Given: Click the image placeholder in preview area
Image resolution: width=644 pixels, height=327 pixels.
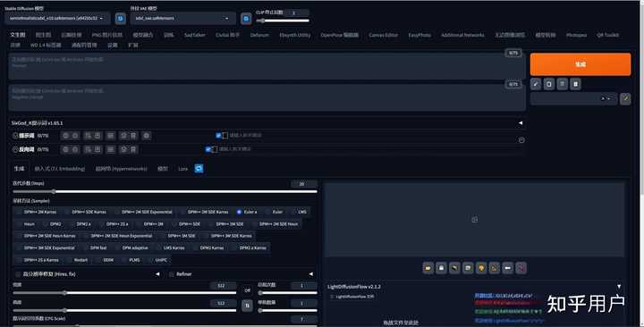Looking at the screenshot, I should [474, 220].
